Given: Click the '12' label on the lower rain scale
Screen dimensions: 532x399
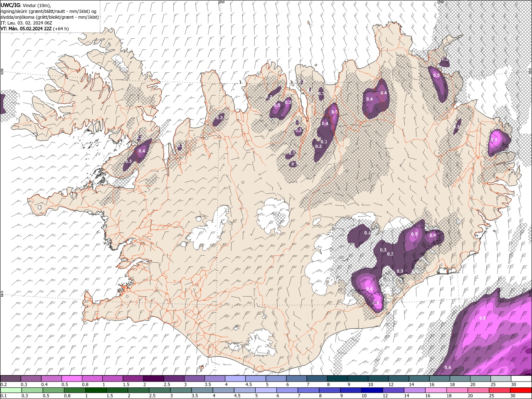Looking at the screenshot, I should [x=385, y=396].
